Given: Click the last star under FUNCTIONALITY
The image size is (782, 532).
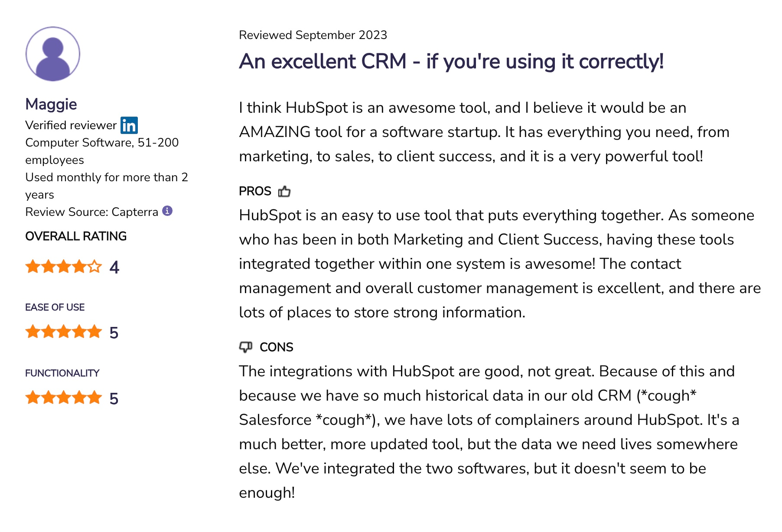Looking at the screenshot, I should click(x=95, y=396).
